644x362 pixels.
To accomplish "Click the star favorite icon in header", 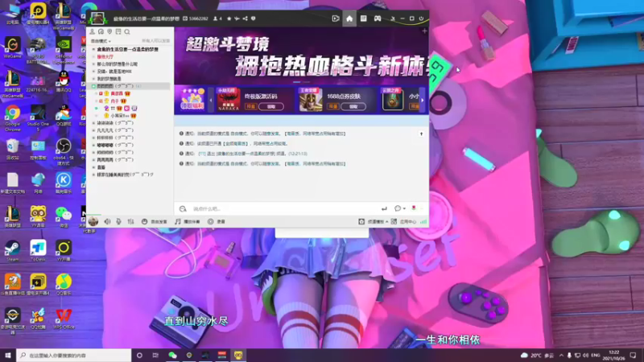I will pyautogui.click(x=229, y=19).
